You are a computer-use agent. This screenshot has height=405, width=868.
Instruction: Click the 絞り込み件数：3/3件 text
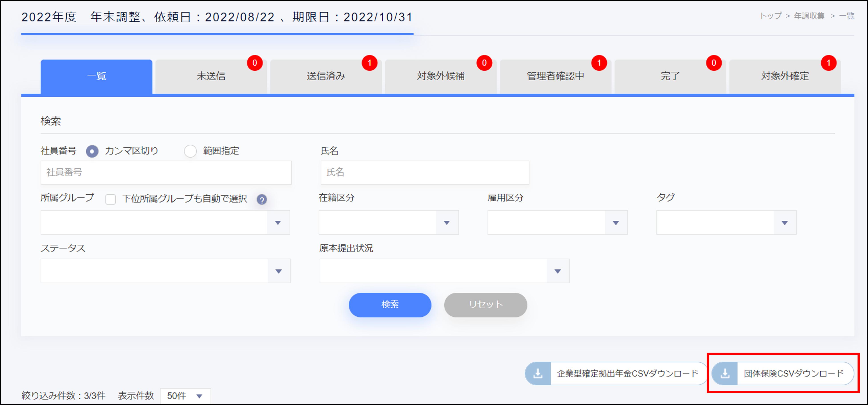click(x=63, y=396)
